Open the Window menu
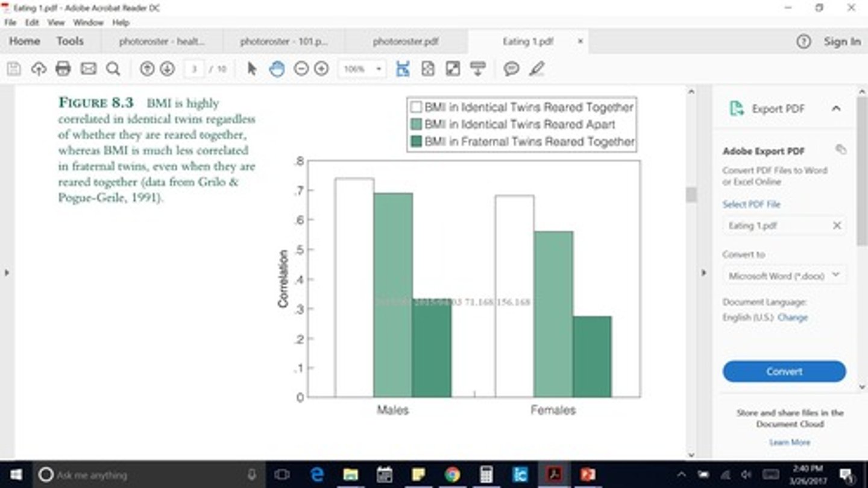 tap(88, 22)
